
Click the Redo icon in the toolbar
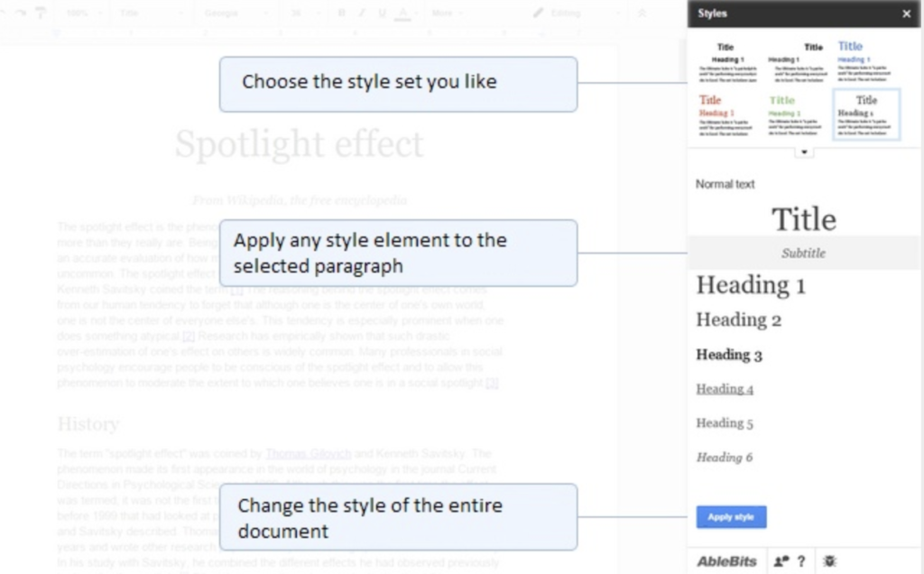(x=20, y=13)
